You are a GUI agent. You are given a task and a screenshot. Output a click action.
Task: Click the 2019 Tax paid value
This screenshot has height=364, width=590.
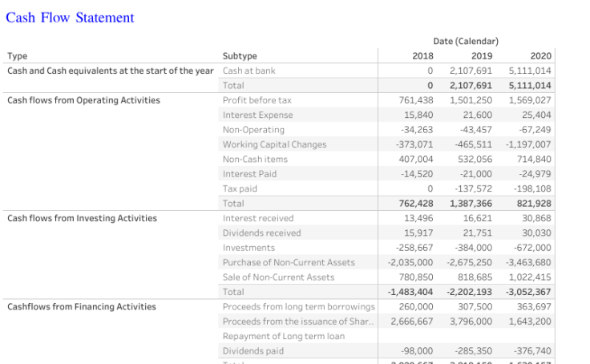[x=475, y=188]
